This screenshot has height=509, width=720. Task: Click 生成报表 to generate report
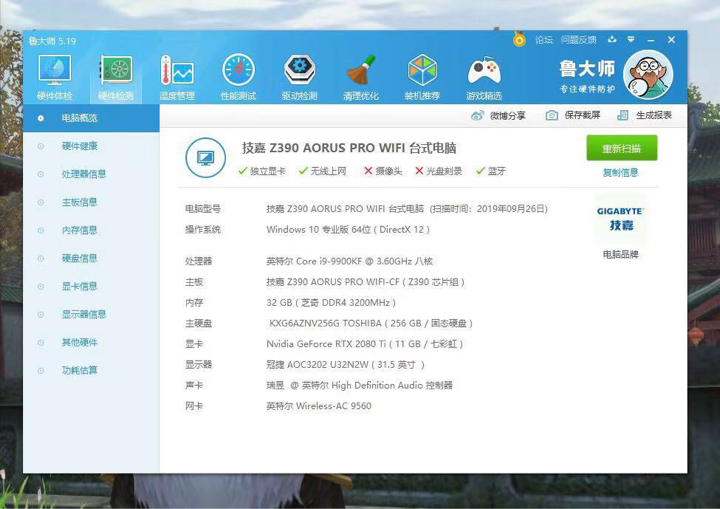click(644, 115)
